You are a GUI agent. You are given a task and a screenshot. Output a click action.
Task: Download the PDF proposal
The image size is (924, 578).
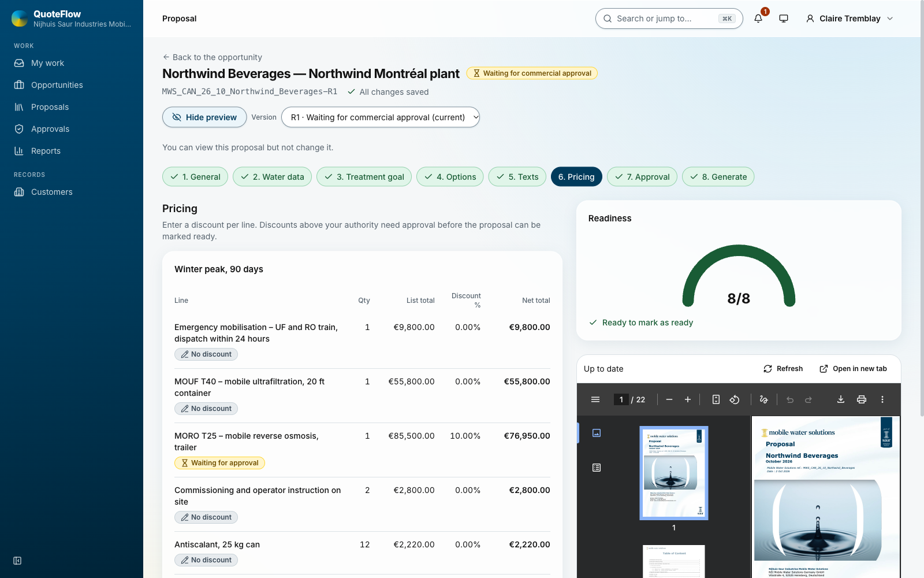(x=841, y=399)
